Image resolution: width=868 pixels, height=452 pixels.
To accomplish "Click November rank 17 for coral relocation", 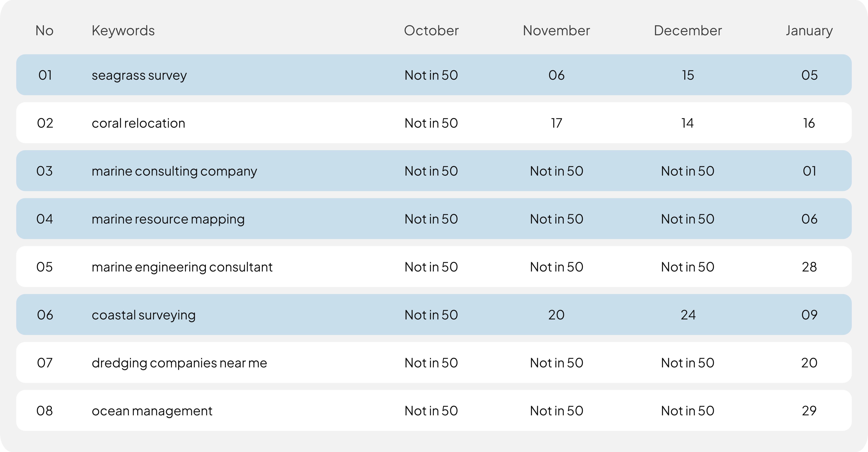I will [556, 123].
